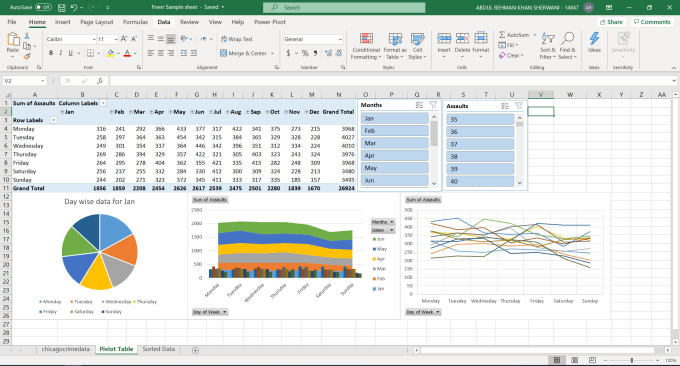Click the Share button
Image resolution: width=680 pixels, height=366 pixels.
click(x=611, y=22)
